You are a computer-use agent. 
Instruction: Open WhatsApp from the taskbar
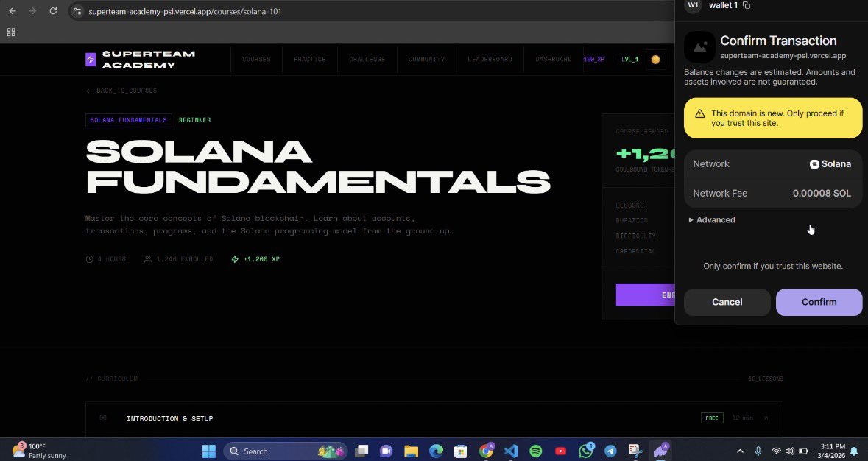point(586,451)
